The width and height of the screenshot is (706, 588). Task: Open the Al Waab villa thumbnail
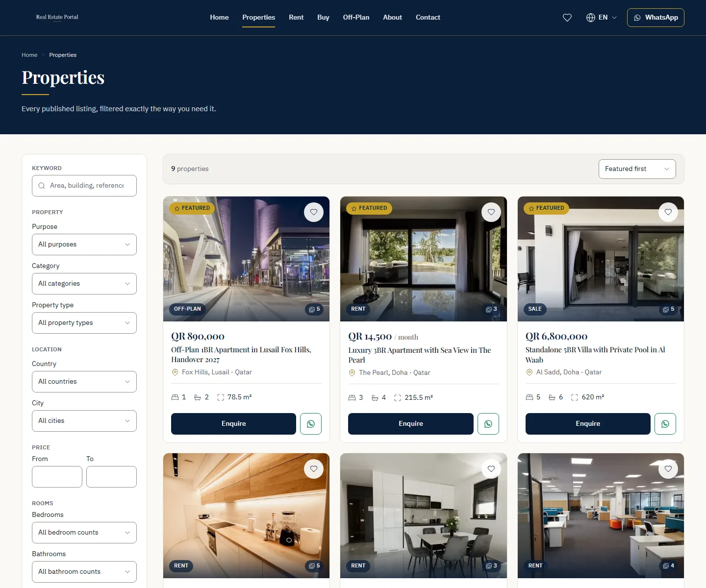(x=601, y=259)
